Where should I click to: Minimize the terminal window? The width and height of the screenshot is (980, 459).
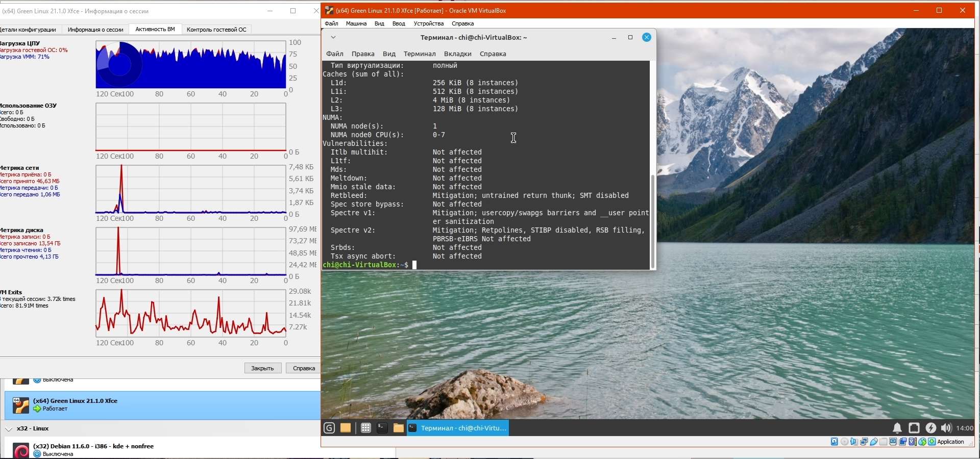pyautogui.click(x=614, y=37)
